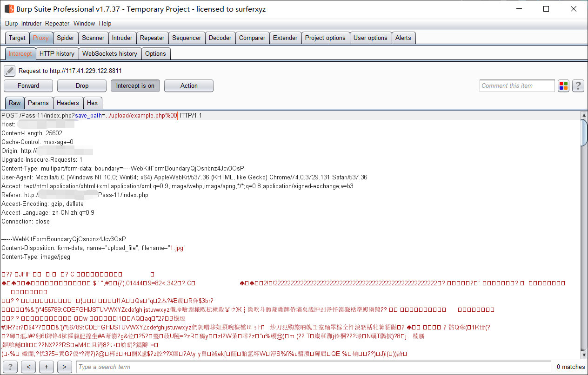This screenshot has height=375, width=588.
Task: Select the Raw view tab
Action: [x=15, y=103]
